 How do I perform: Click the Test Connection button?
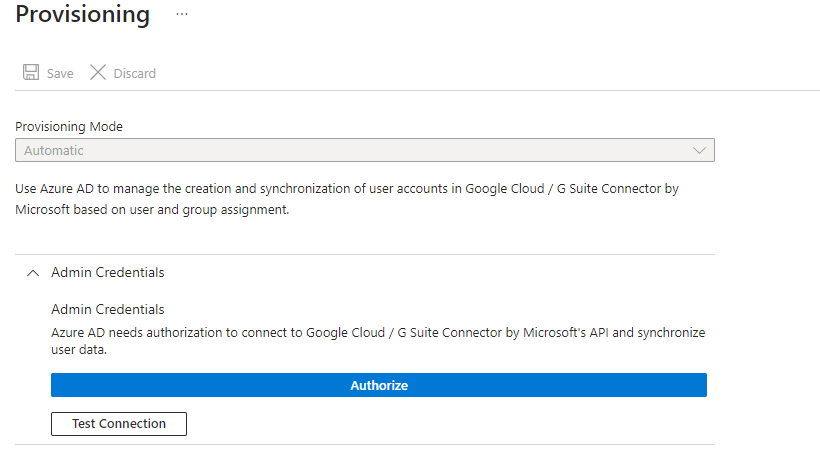pyautogui.click(x=119, y=424)
